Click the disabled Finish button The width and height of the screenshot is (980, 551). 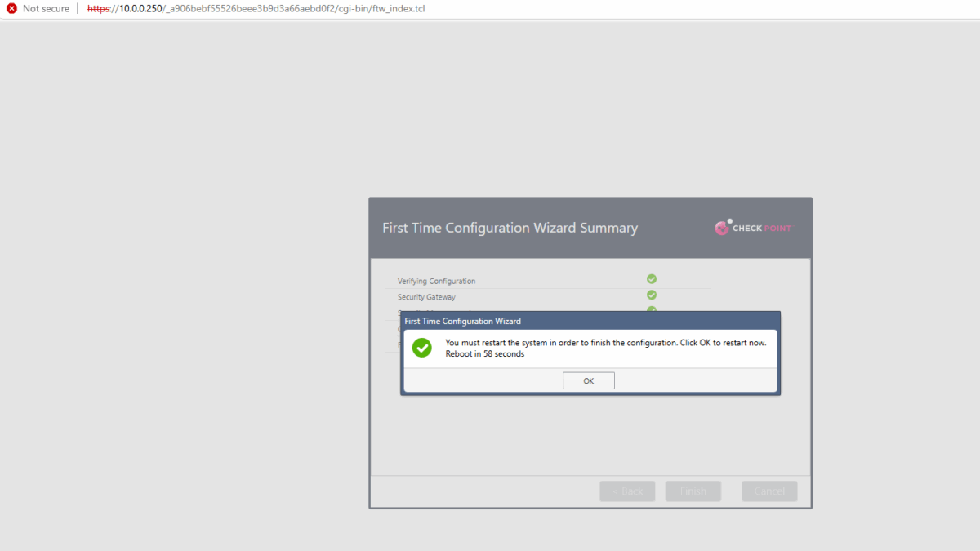click(693, 491)
